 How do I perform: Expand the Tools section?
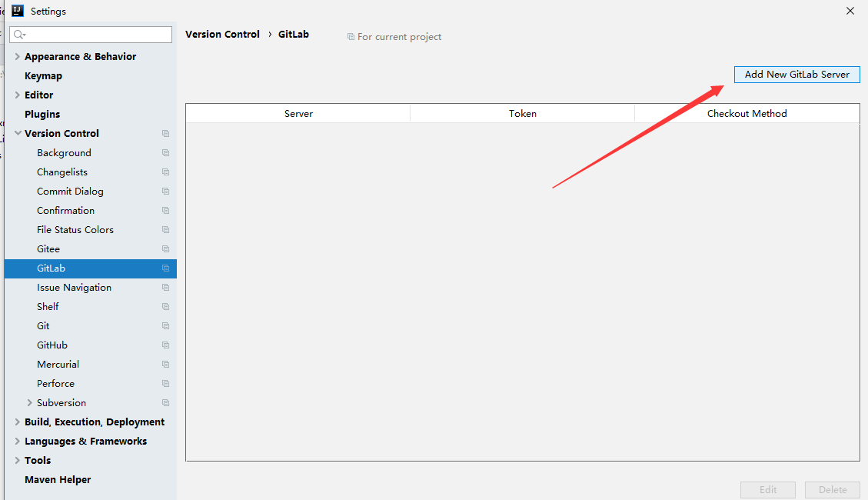(17, 460)
